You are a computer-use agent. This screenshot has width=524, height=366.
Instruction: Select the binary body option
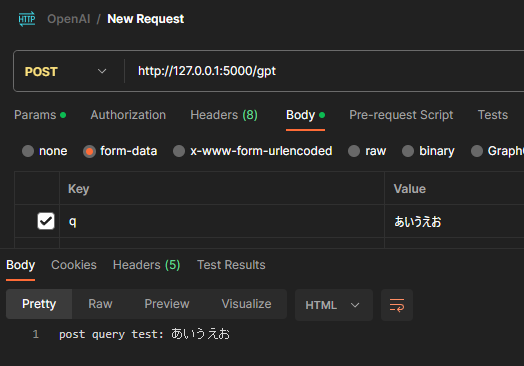[408, 151]
